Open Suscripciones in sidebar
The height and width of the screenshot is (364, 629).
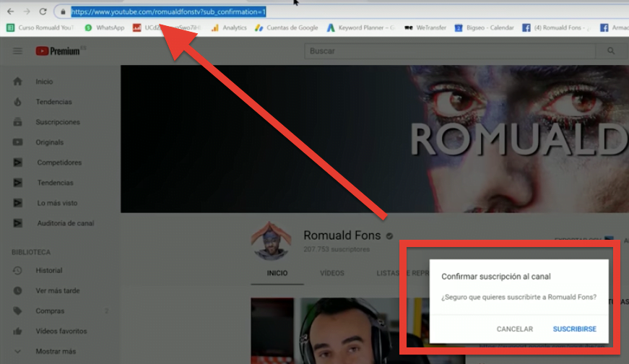(58, 122)
